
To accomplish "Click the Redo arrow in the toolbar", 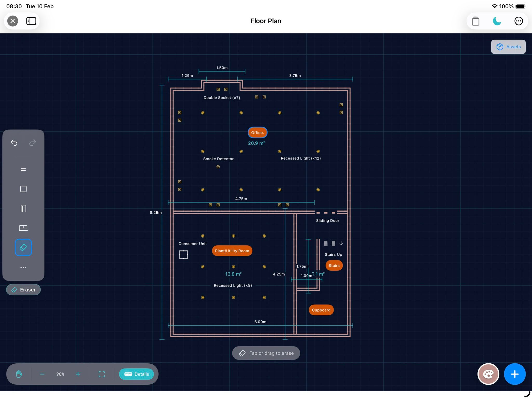I will tap(32, 143).
